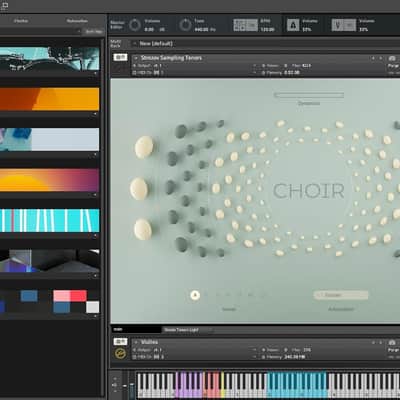Image resolution: width=400 pixels, height=400 pixels.
Task: Open the Purge menu on Tenors instrument
Action: tap(393, 66)
